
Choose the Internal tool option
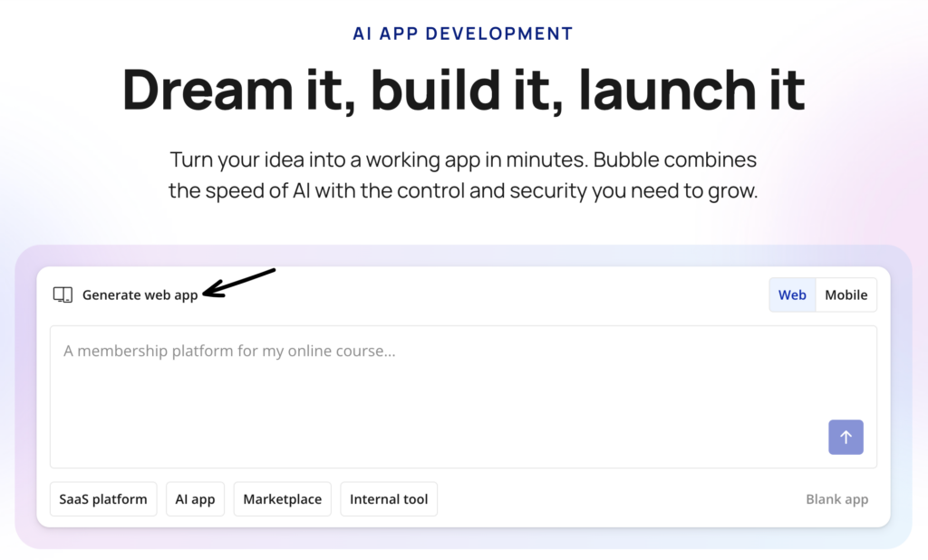[389, 498]
